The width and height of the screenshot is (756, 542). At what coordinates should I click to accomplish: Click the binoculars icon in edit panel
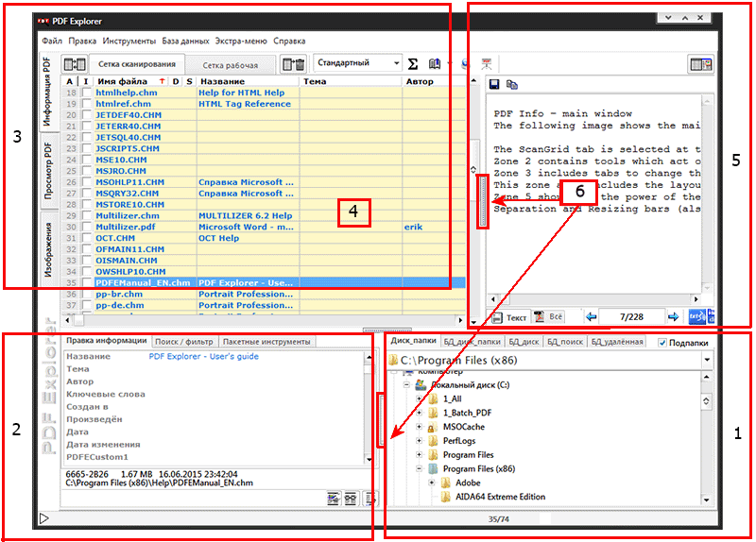[351, 499]
